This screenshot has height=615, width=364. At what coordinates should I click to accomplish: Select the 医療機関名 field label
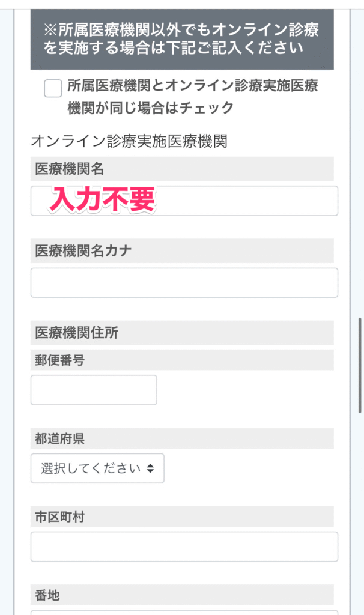coord(70,169)
